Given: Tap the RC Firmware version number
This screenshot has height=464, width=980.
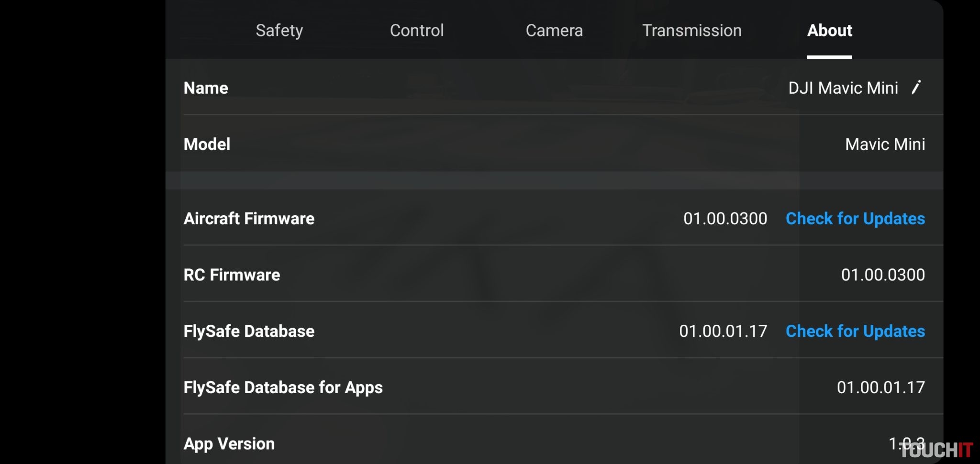Looking at the screenshot, I should [x=883, y=275].
